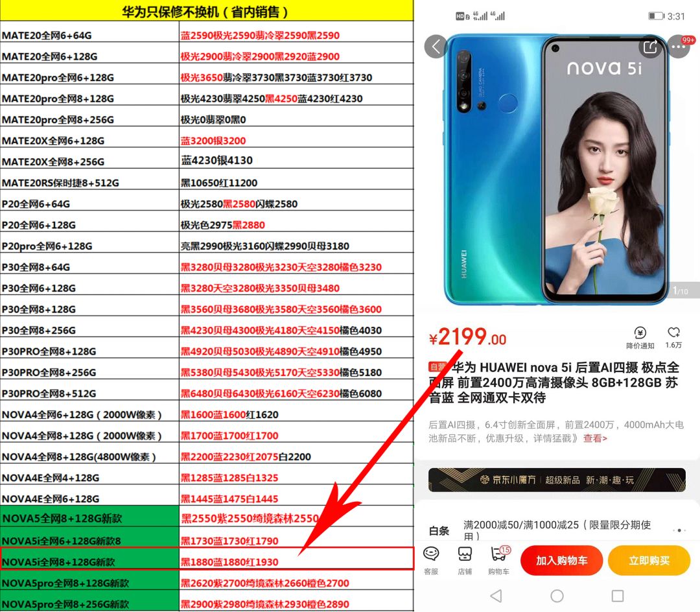Select green cell NOVA5pro全网8+128G新款
700x612 pixels.
click(89, 580)
